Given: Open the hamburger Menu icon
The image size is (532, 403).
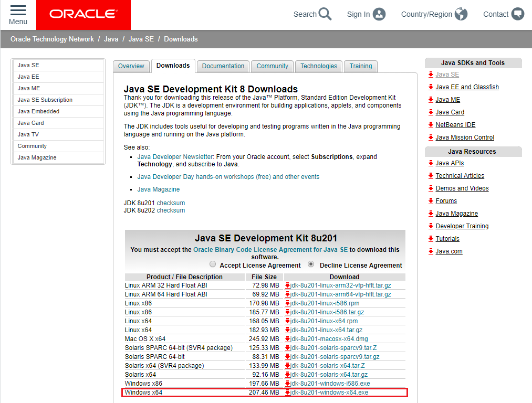Looking at the screenshot, I should 18,10.
